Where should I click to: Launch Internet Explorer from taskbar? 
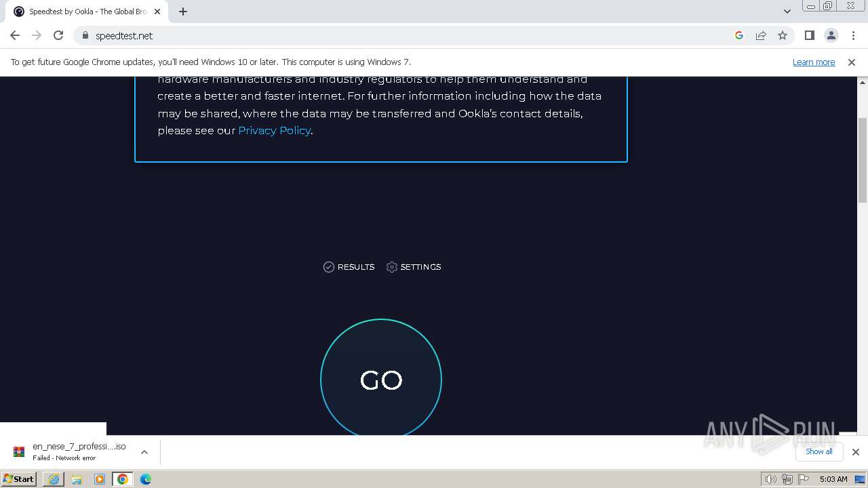pyautogui.click(x=54, y=479)
